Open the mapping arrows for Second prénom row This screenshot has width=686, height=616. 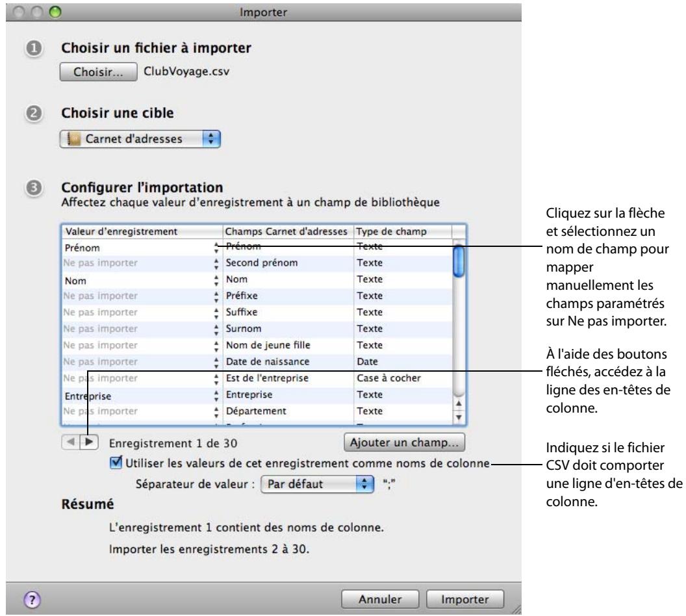pos(216,263)
